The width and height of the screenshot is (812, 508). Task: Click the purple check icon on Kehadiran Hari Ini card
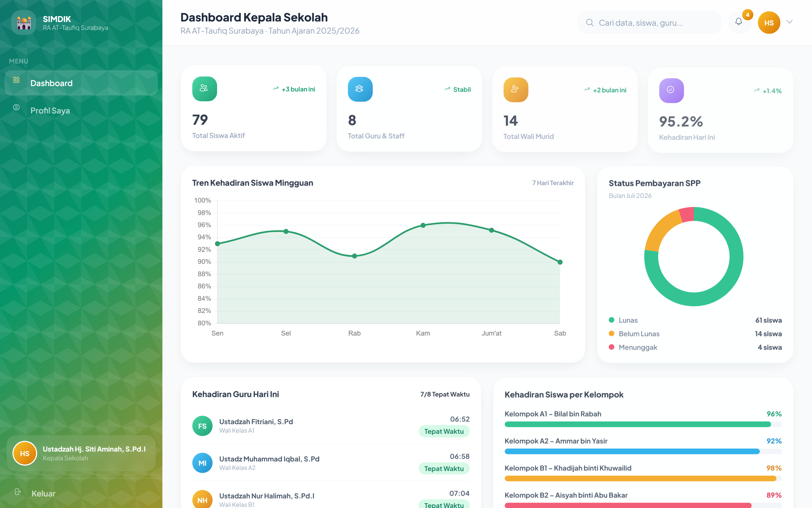click(x=671, y=90)
